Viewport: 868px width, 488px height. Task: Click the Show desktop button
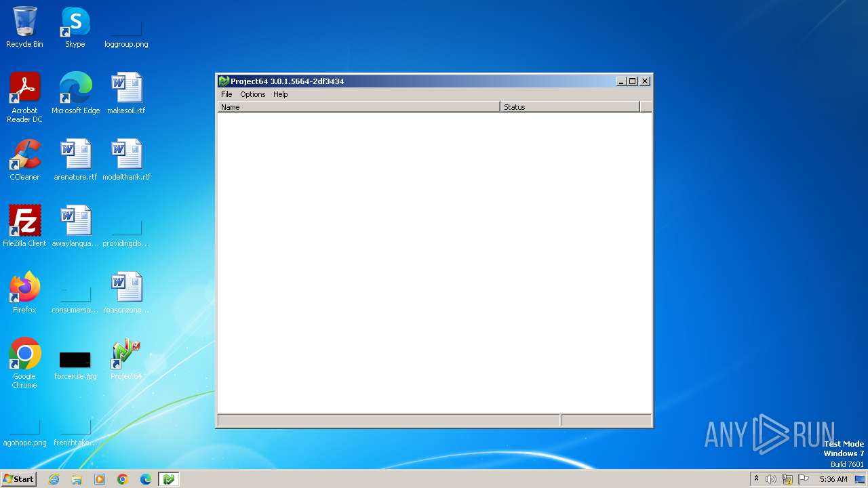click(x=861, y=479)
